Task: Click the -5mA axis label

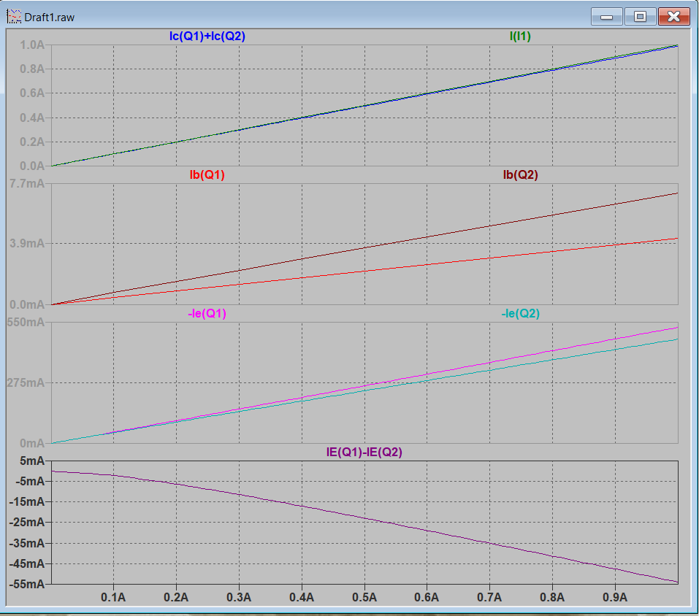Action: tap(30, 482)
